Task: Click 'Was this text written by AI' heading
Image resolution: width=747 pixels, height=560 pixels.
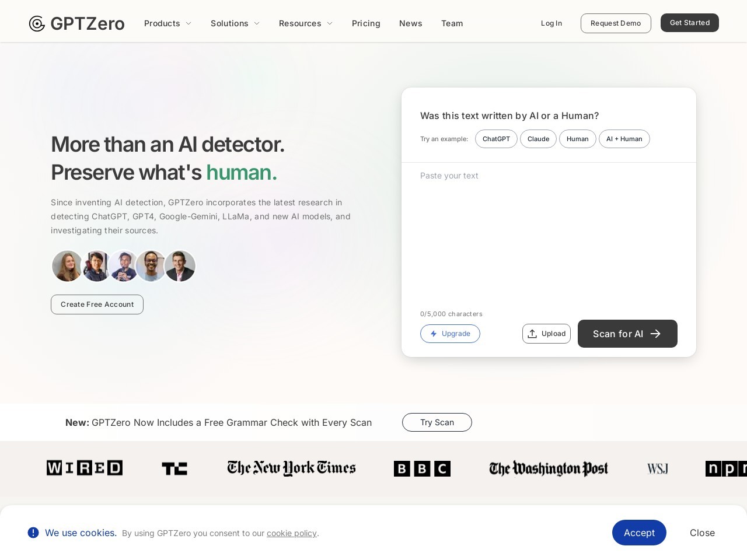Action: [509, 116]
